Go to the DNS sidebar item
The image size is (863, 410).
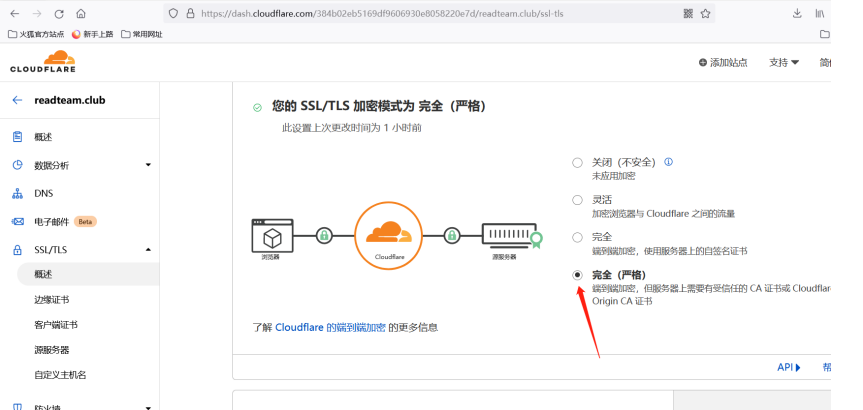(45, 193)
